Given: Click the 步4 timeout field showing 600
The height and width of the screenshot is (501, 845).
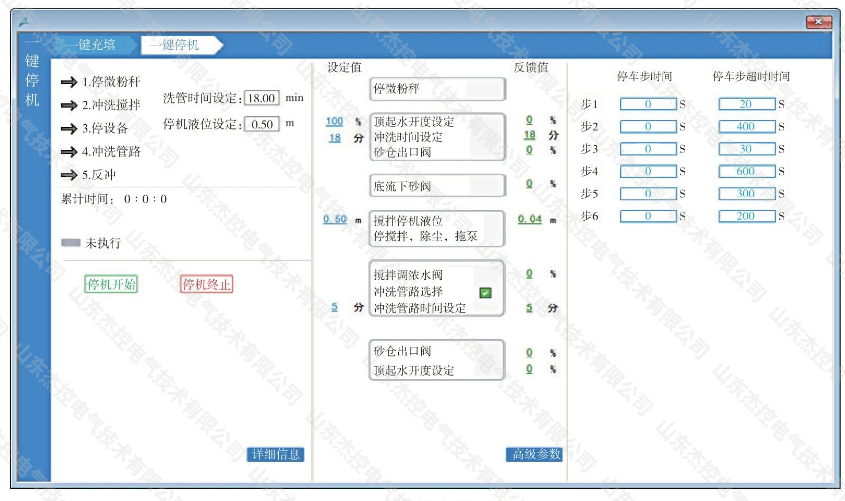Looking at the screenshot, I should coord(746,171).
